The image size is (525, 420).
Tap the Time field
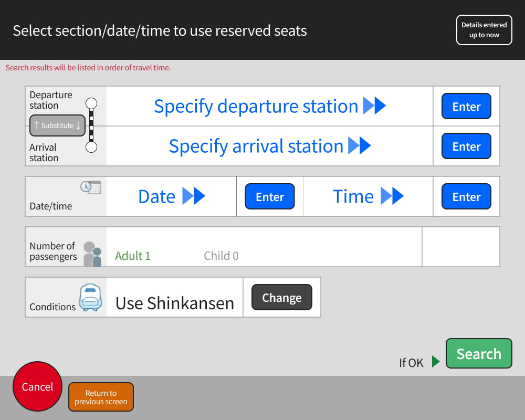(x=368, y=196)
